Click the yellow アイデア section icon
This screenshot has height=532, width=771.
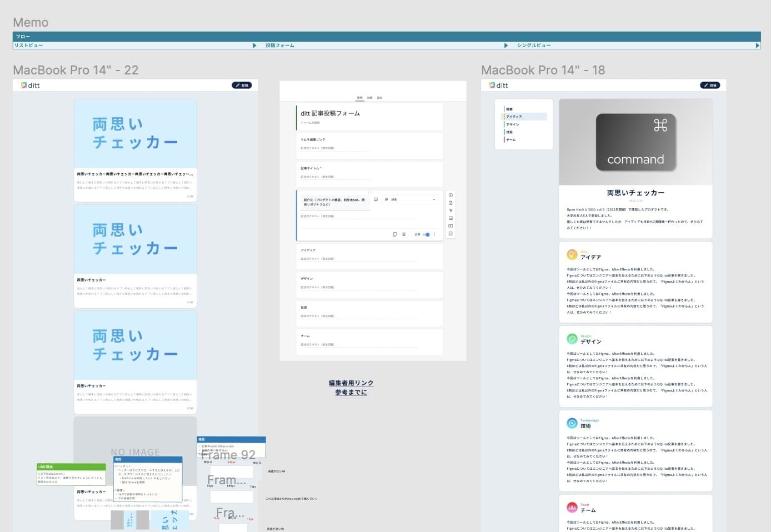point(572,254)
